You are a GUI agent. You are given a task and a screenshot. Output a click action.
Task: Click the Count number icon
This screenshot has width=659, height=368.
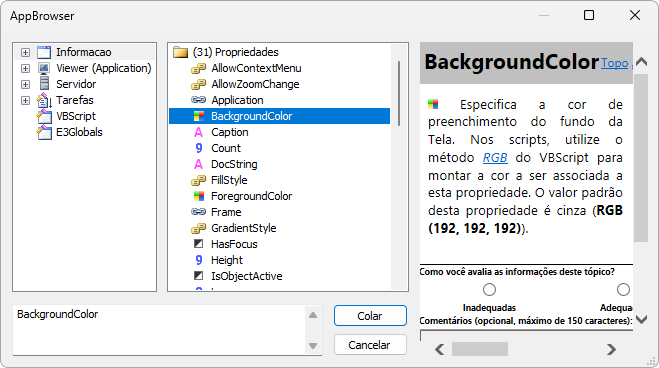click(x=199, y=148)
